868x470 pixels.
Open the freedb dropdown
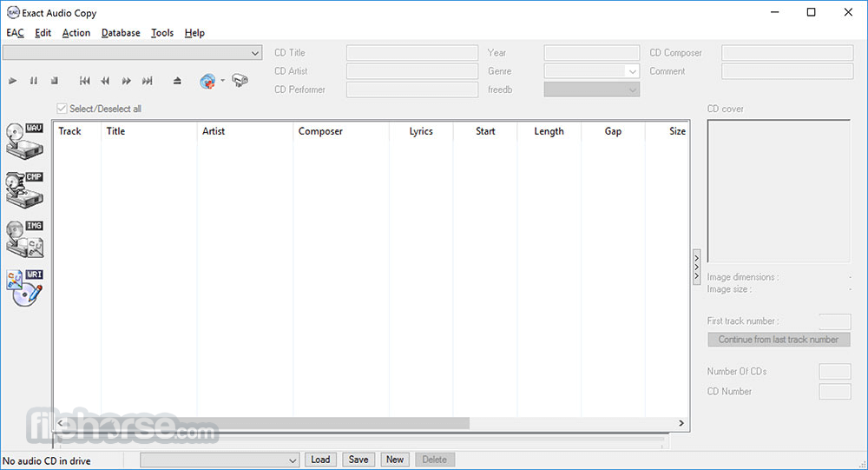tap(592, 89)
